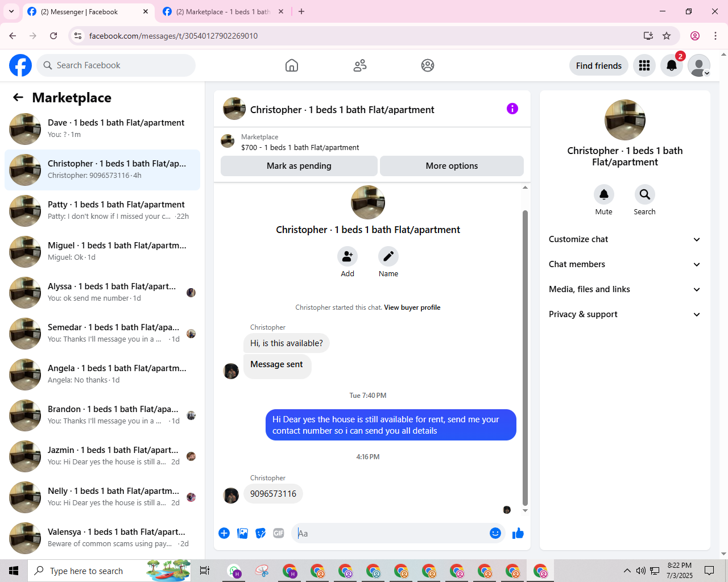The height and width of the screenshot is (582, 728).
Task: Click phone number message 9096573116
Action: [274, 494]
